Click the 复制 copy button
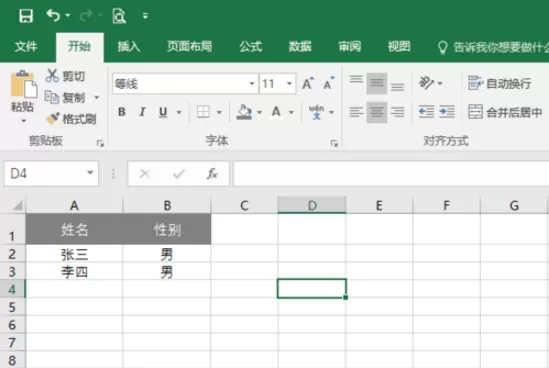Image resolution: width=549 pixels, height=368 pixels. 65,97
